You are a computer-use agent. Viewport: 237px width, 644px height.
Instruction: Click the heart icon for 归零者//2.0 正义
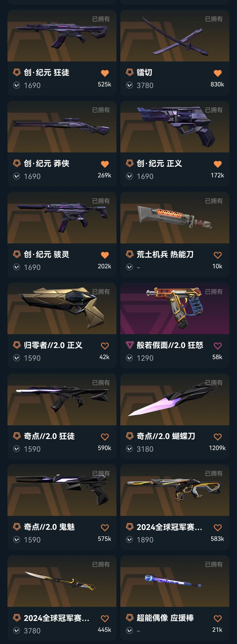click(x=105, y=346)
